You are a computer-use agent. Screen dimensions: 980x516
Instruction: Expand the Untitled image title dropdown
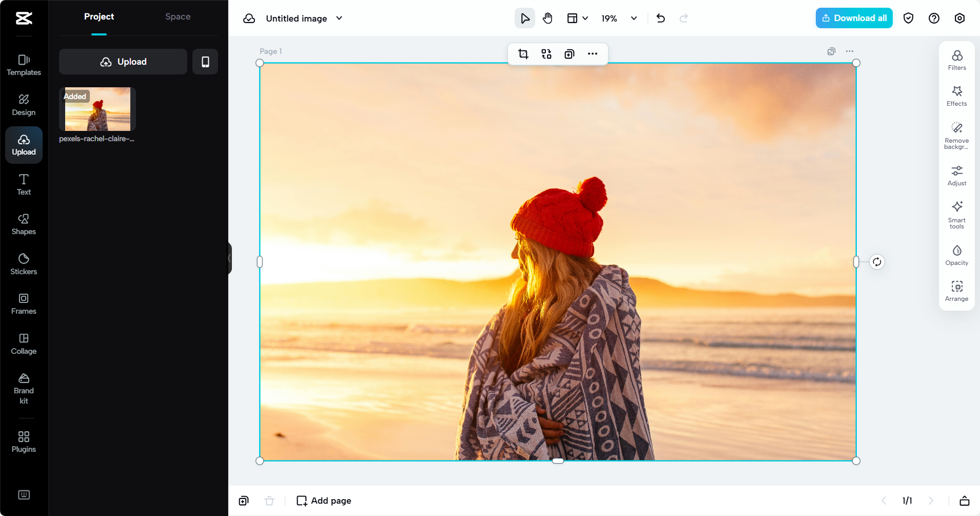tap(339, 18)
